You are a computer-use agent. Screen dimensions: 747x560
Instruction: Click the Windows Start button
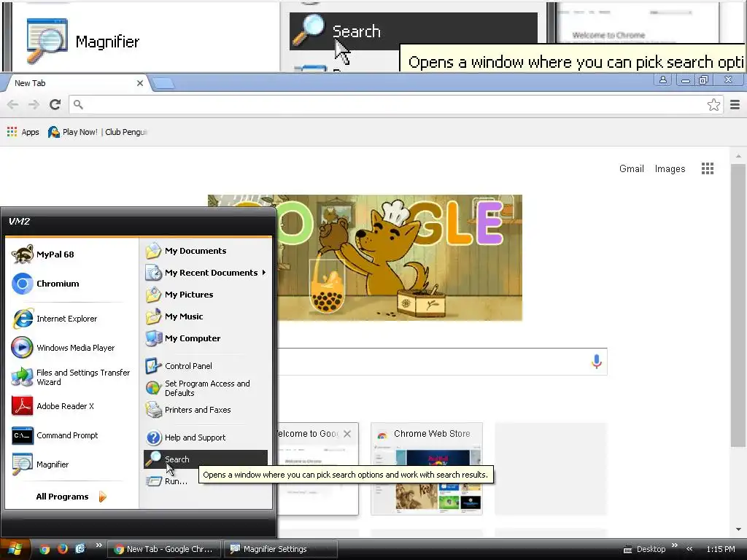tap(15, 549)
